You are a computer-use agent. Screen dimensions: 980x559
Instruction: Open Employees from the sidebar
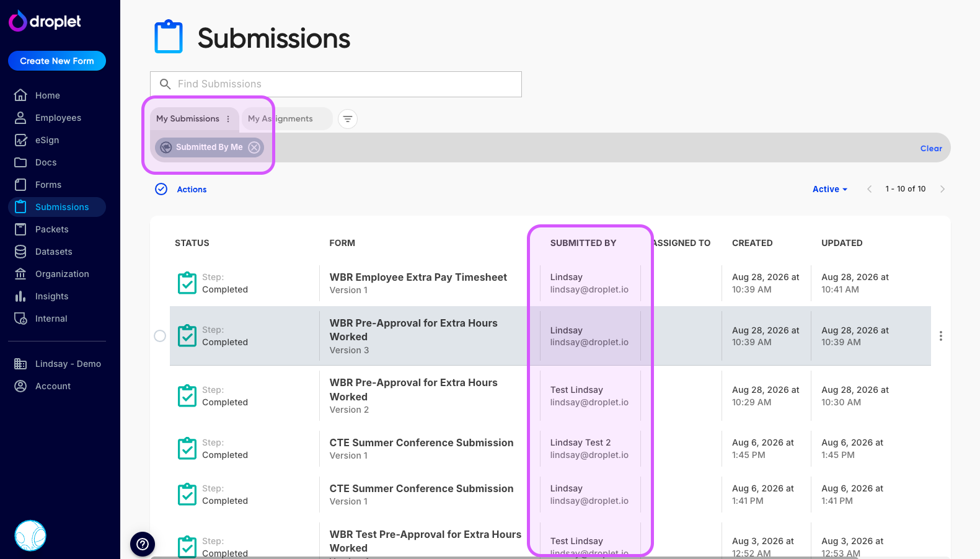point(57,118)
